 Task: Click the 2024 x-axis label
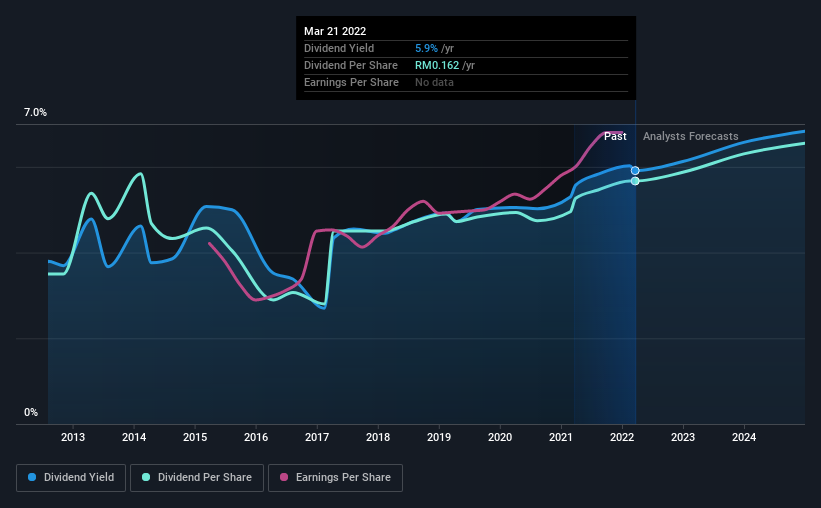click(744, 437)
